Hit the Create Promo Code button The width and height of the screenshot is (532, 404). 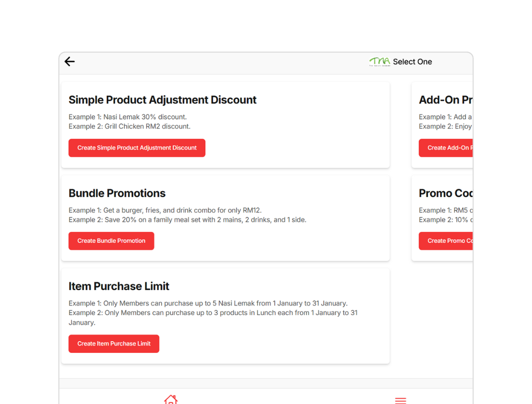(x=446, y=241)
